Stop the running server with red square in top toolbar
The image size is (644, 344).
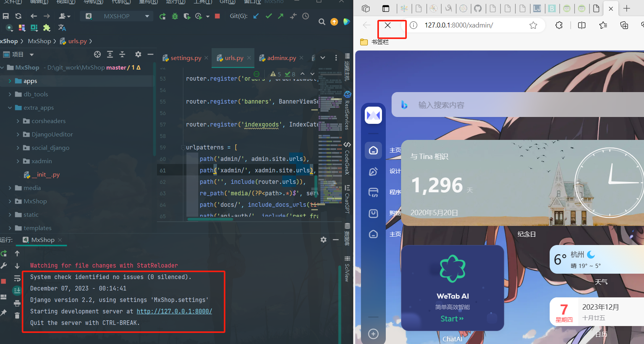[x=217, y=16]
